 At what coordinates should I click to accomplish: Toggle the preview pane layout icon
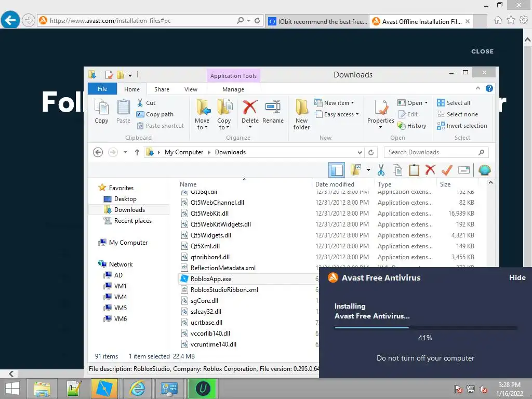(337, 170)
